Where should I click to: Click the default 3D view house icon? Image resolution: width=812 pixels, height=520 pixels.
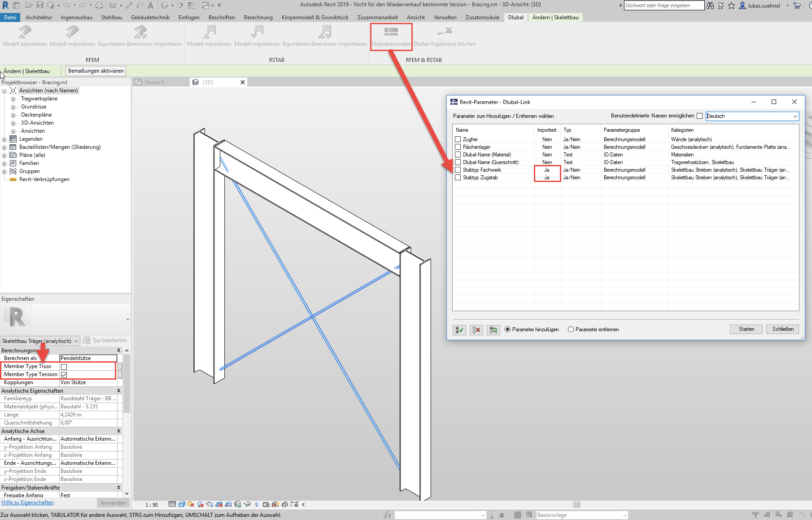pyautogui.click(x=165, y=5)
